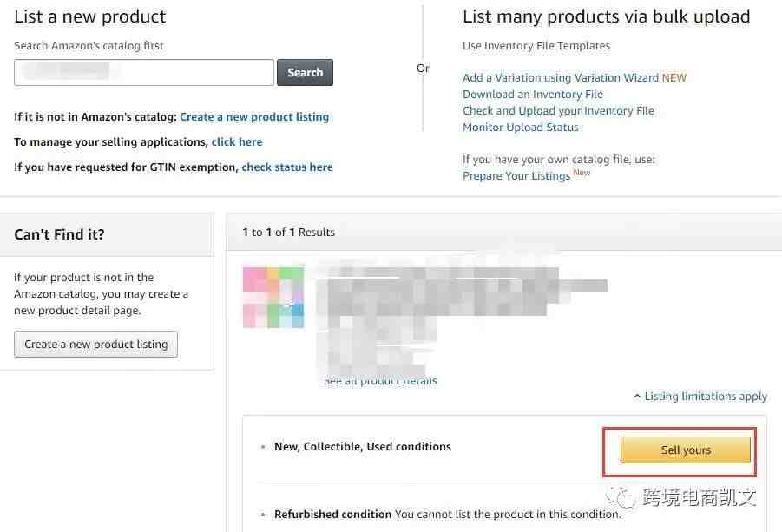
Task: Click the catalog search input field
Action: (144, 73)
